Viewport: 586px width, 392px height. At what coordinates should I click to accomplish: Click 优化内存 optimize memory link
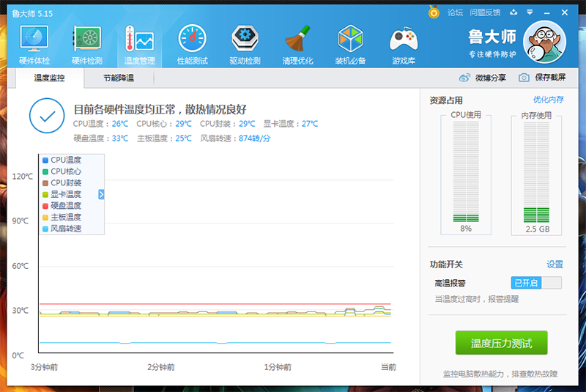click(x=548, y=100)
